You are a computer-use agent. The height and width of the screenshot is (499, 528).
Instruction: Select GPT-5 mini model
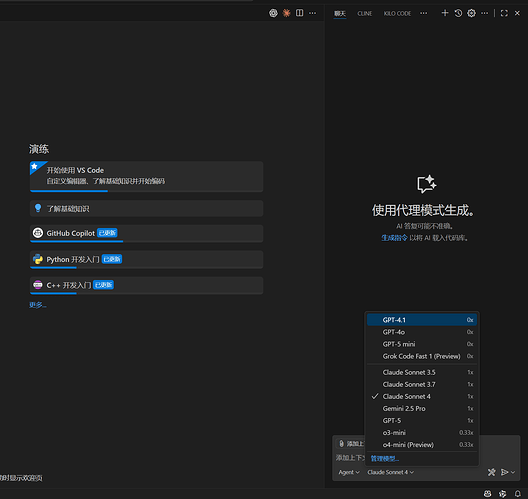(x=422, y=344)
